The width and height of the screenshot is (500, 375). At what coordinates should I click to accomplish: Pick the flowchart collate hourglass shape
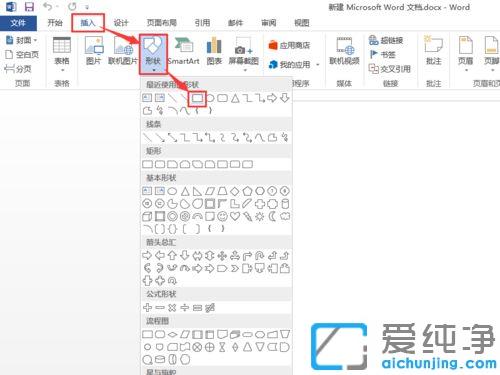(x=222, y=347)
